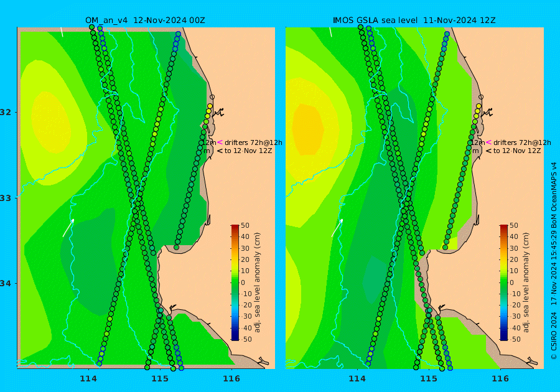Click the open circle coast marker on IMOS GSLA map
Image resolution: width=560 pixels, height=392 pixels.
tap(481, 97)
